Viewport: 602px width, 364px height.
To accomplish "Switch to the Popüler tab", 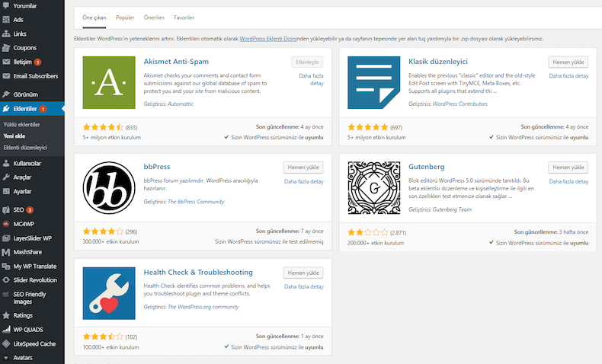I will [125, 18].
